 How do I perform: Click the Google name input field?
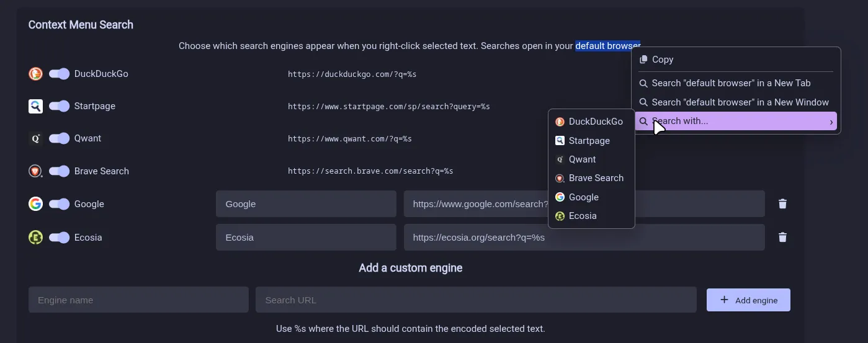click(306, 204)
